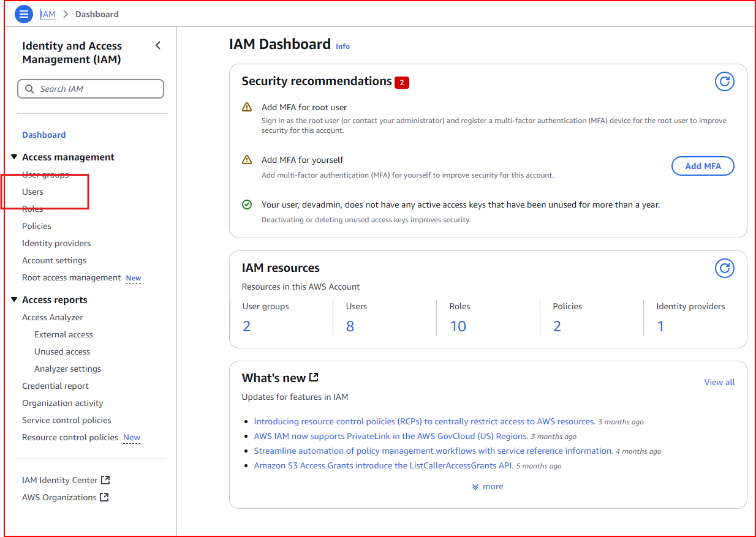
Task: Open Policies in the sidebar
Action: pos(37,226)
